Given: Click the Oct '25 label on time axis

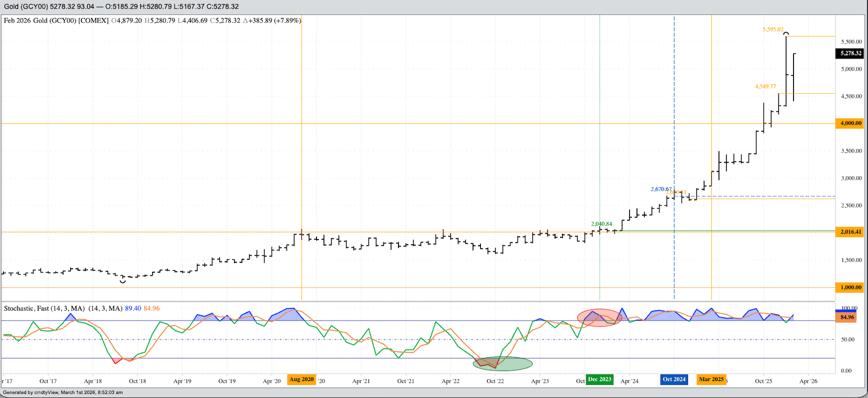Looking at the screenshot, I should pos(763,381).
